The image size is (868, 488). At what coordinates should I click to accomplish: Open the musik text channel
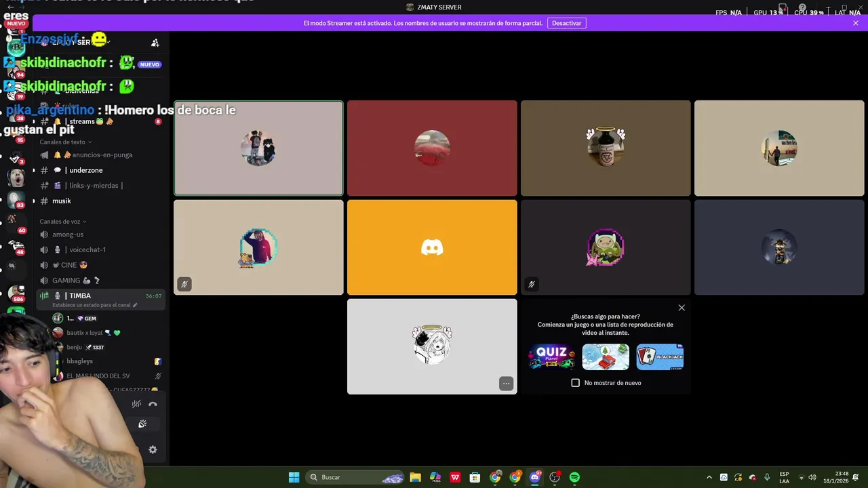tap(100, 201)
